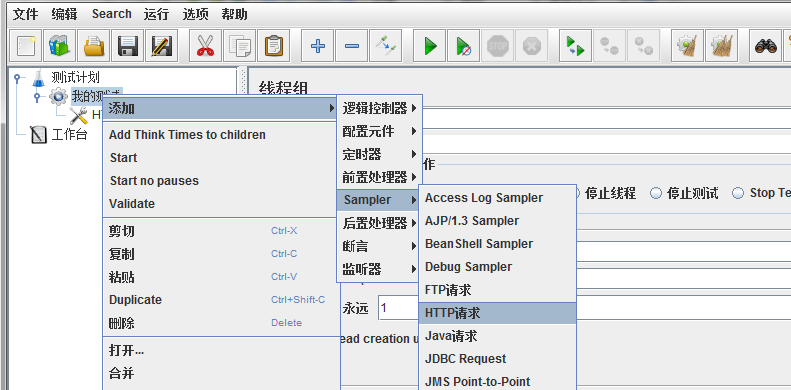This screenshot has height=390, width=791.
Task: Click the thread group gear icon
Action: pos(58,96)
